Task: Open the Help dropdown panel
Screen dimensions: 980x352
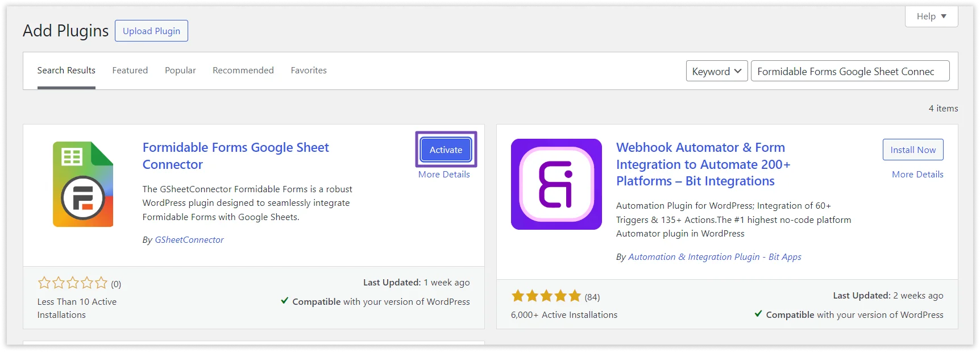Action: pos(931,16)
